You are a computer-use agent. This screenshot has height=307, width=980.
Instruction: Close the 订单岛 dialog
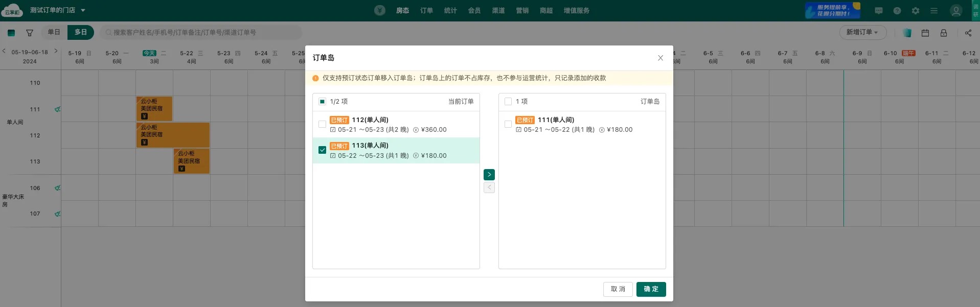click(660, 58)
